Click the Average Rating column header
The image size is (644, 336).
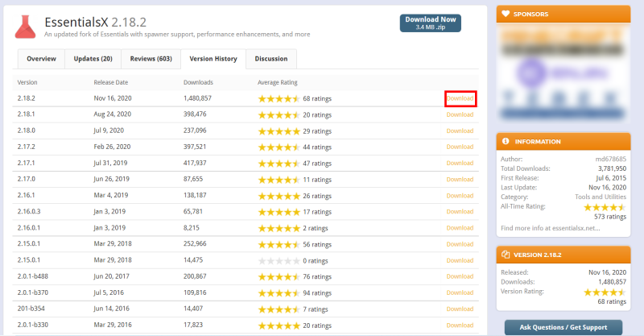(278, 82)
